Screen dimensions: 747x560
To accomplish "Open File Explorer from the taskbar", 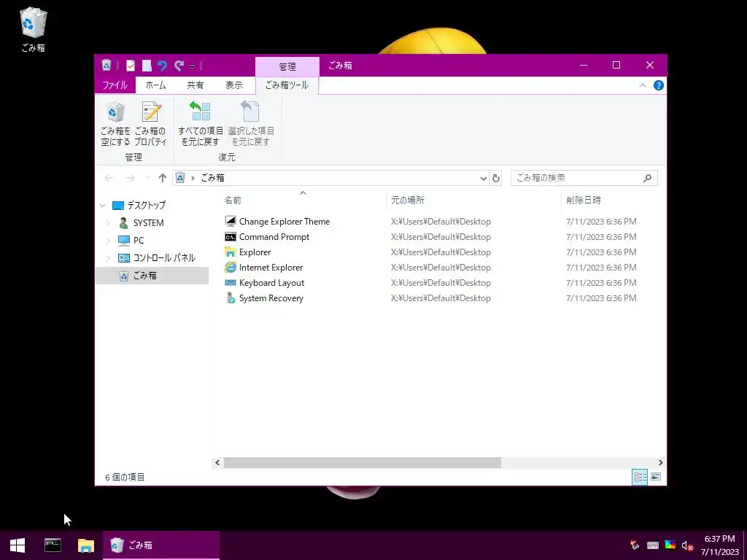I will pyautogui.click(x=86, y=545).
